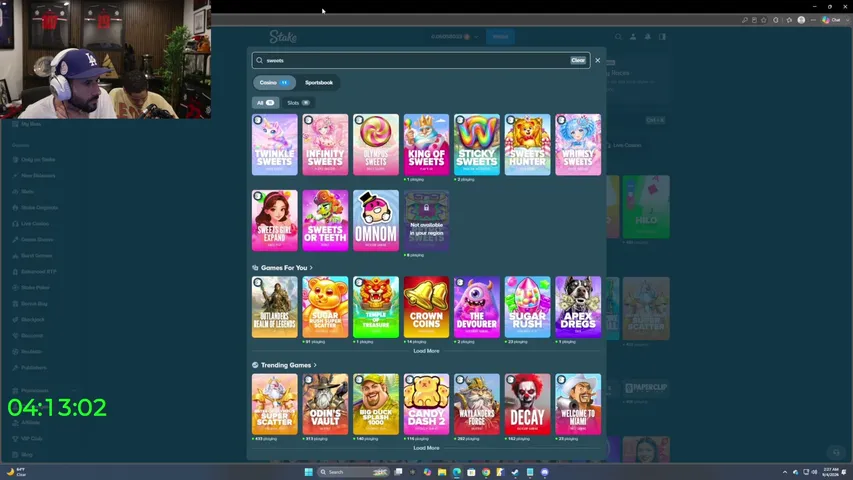Screen dimensions: 853x480
Task: Open the notifications bell icon
Action: pos(647,37)
